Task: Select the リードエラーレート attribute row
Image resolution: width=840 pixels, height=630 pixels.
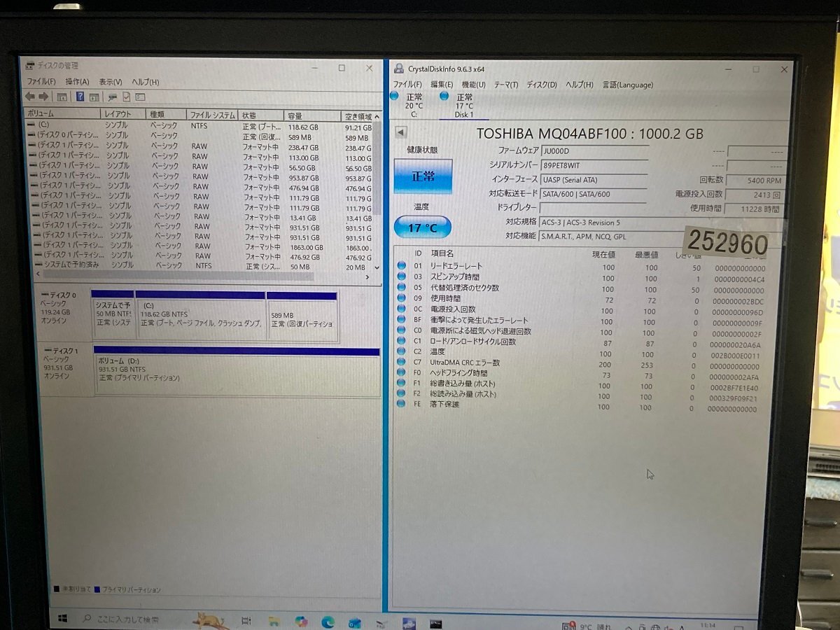Action: [582, 267]
